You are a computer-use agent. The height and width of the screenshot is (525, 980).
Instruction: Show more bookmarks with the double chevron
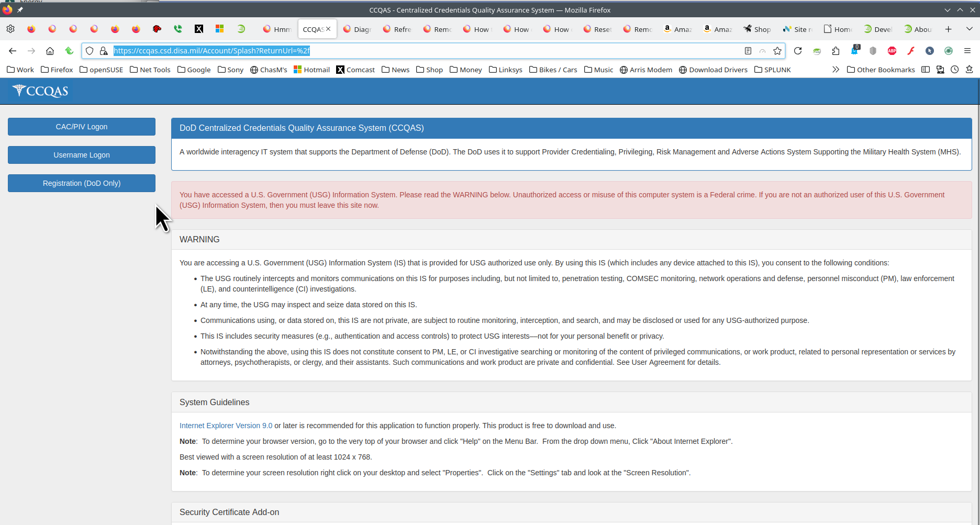click(836, 70)
